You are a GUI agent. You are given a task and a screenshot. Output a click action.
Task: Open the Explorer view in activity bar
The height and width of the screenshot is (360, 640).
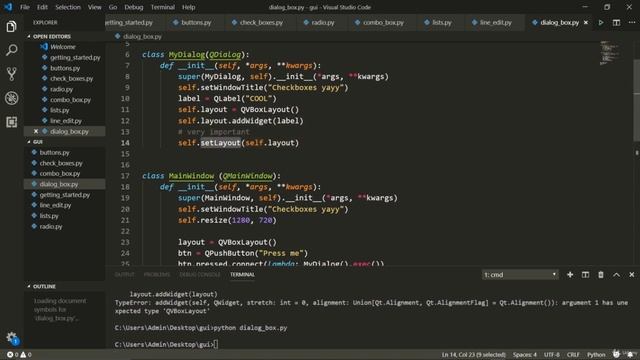pyautogui.click(x=11, y=27)
